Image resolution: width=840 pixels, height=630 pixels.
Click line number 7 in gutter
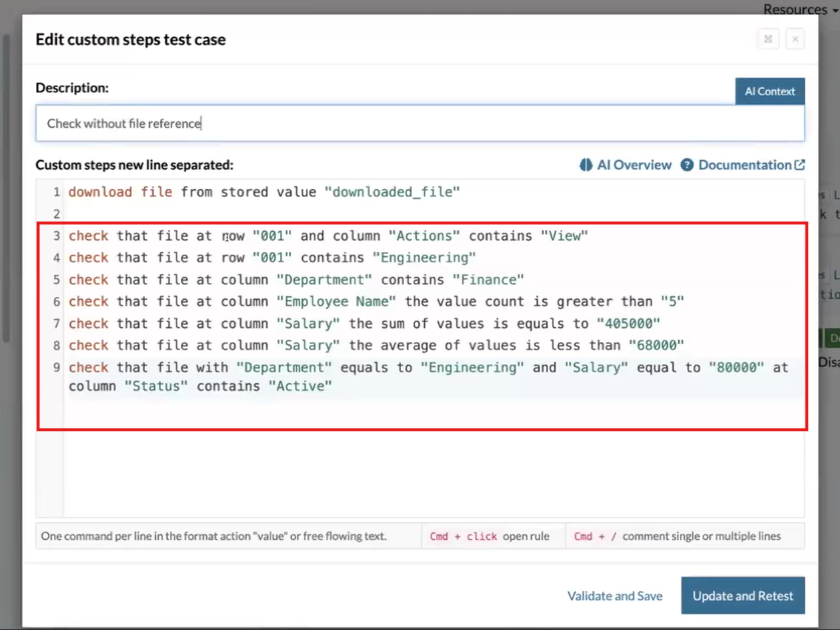(x=56, y=324)
